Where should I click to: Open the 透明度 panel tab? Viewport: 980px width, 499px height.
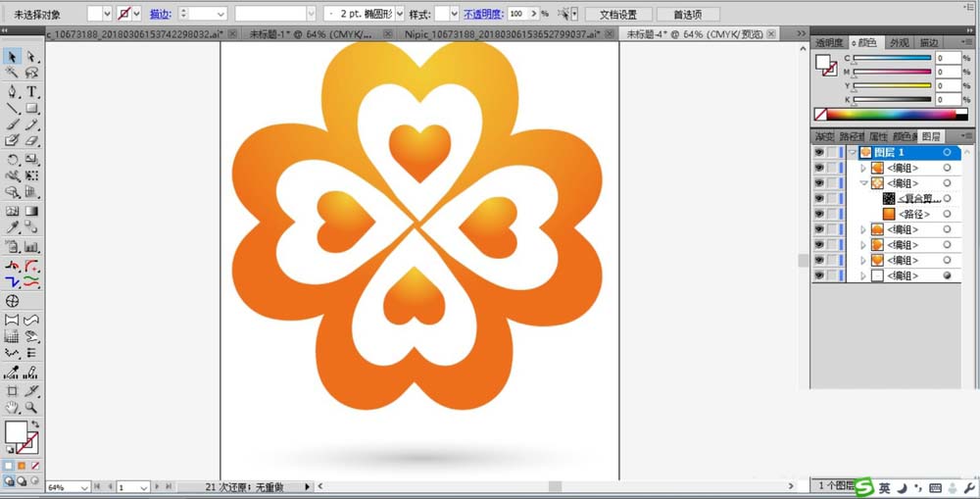point(829,42)
